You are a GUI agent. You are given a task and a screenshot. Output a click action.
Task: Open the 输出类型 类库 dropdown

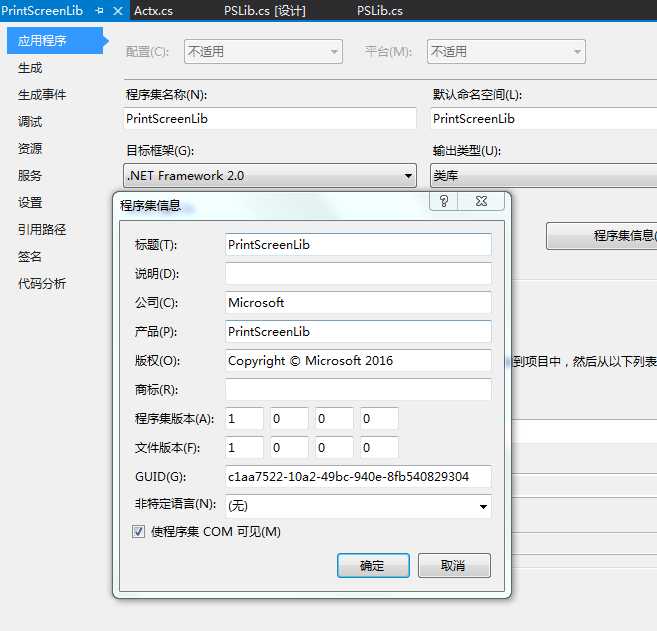point(543,176)
